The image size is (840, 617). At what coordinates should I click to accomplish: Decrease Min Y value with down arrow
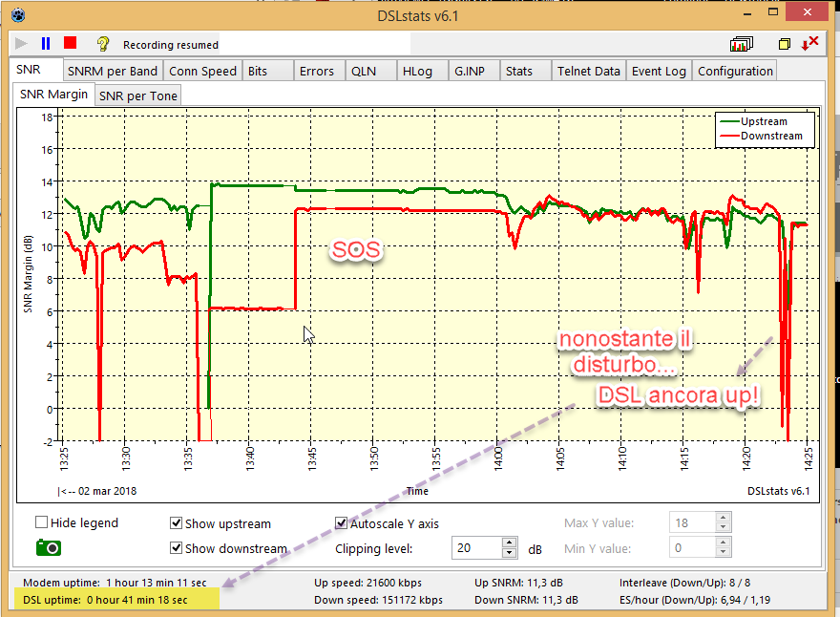[724, 553]
